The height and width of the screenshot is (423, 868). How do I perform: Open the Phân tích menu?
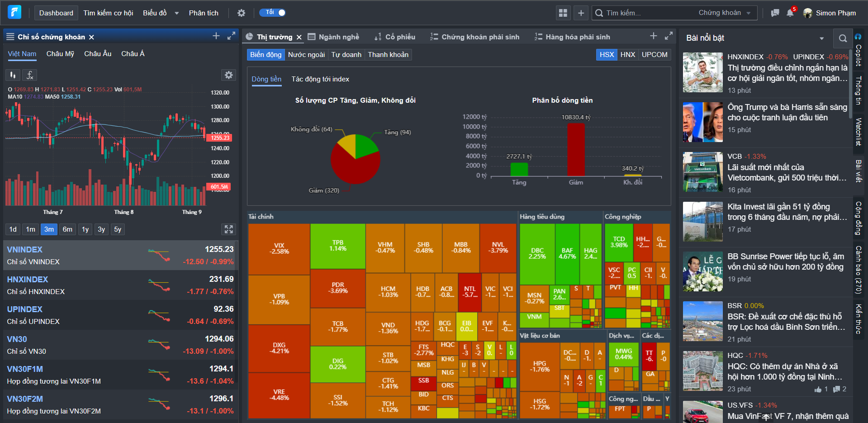[204, 13]
